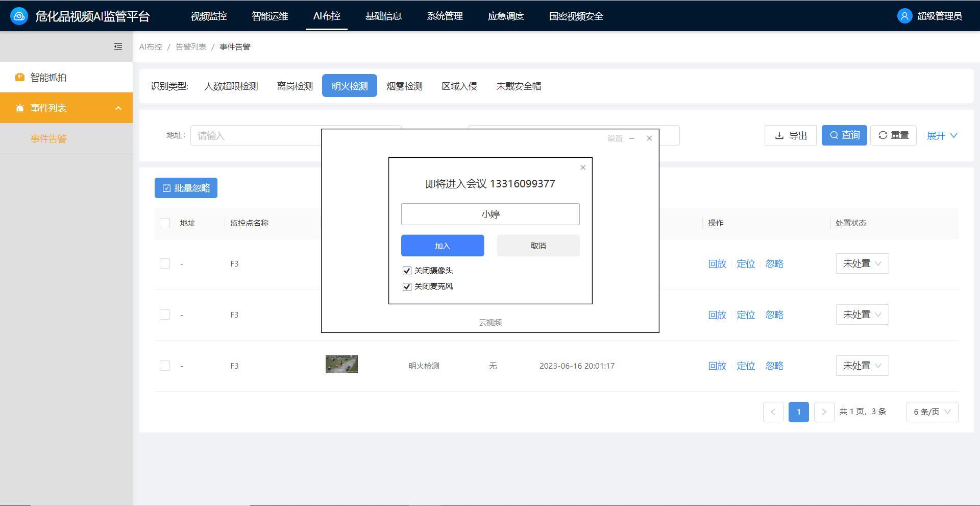Open the 应急调度 menu item
The height and width of the screenshot is (506, 980).
coord(505,16)
